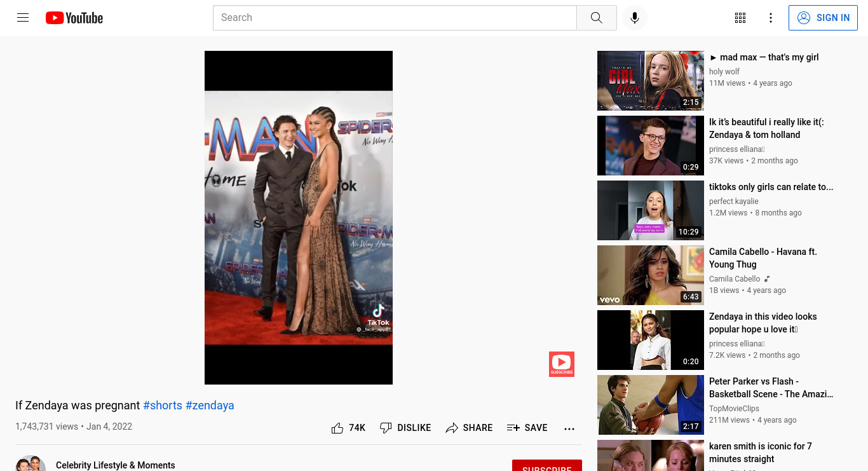Image resolution: width=868 pixels, height=471 pixels.
Task: Open 'karen smith is iconic' video title
Action: point(761,453)
